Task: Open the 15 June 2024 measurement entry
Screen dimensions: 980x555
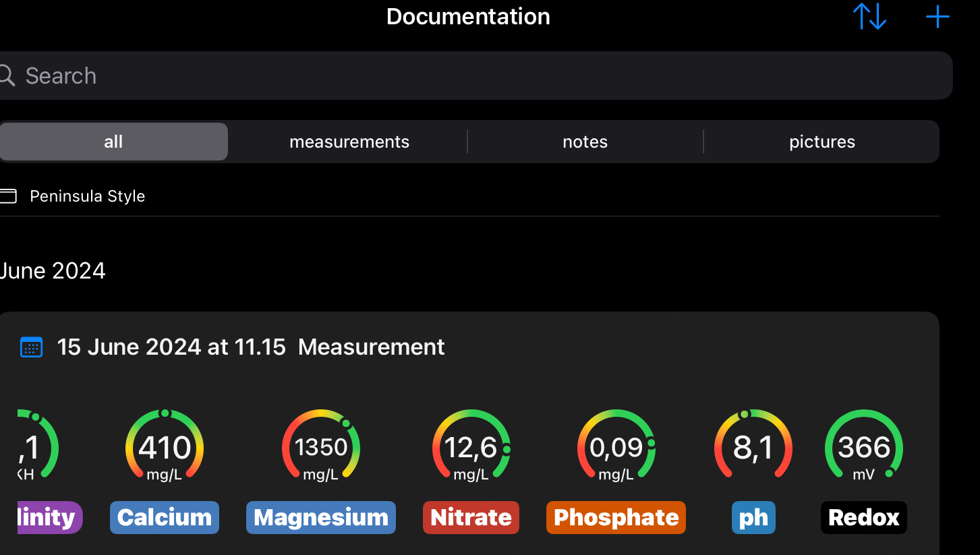Action: point(250,347)
